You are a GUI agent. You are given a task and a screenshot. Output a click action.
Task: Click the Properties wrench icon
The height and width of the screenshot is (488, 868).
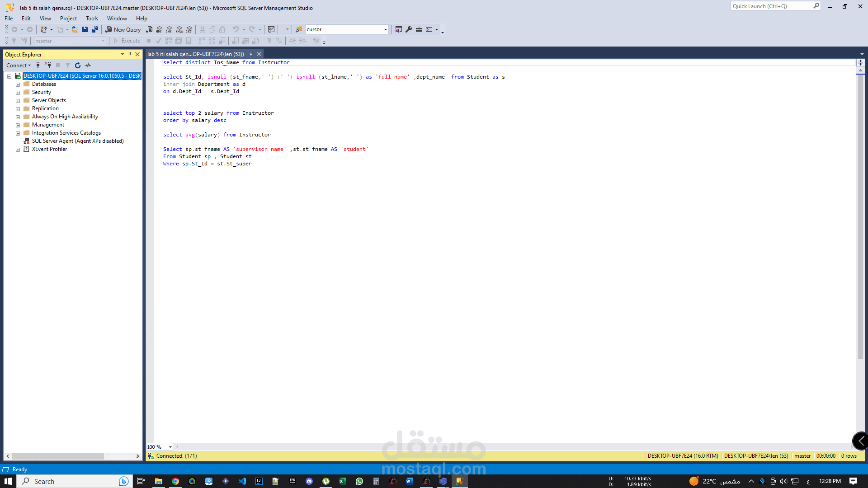coord(409,29)
